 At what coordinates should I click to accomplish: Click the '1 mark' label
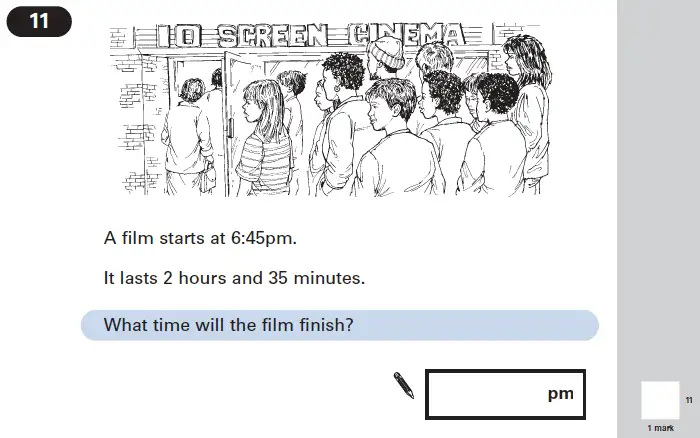661,428
